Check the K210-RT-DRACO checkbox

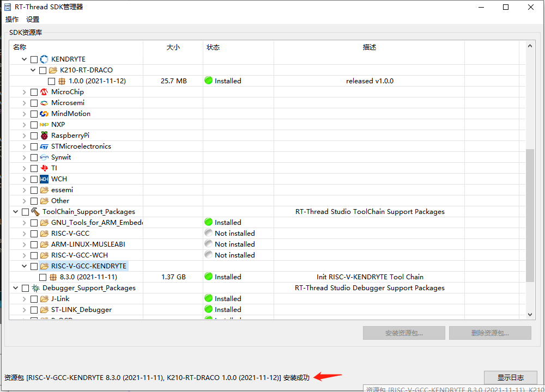[43, 70]
